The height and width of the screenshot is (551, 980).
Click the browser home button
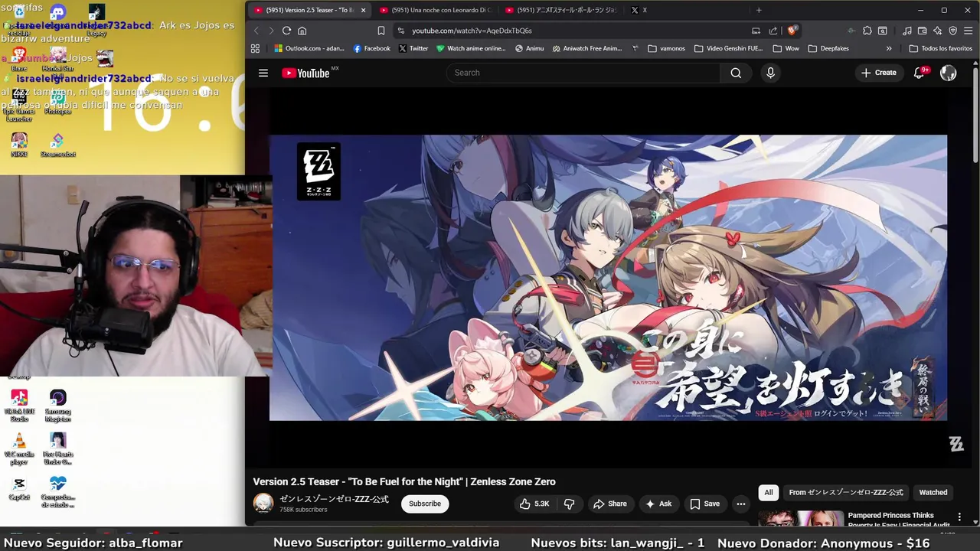pos(302,31)
